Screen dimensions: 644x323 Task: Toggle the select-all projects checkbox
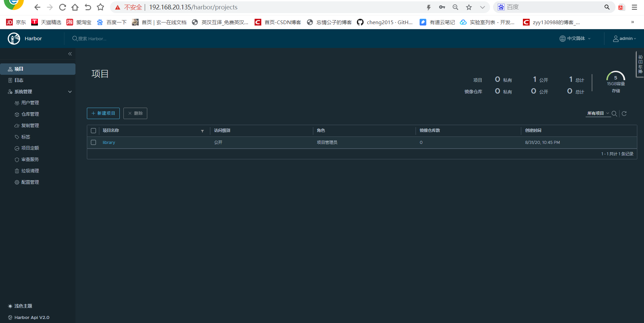[x=93, y=131]
